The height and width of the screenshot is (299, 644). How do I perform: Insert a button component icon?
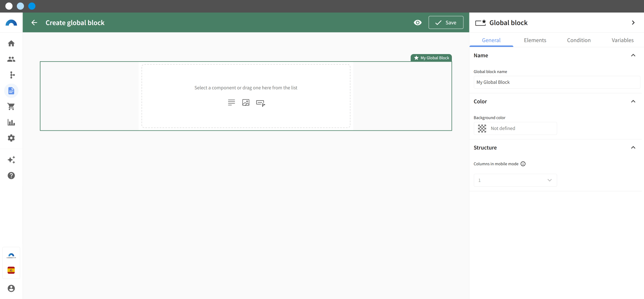[260, 103]
